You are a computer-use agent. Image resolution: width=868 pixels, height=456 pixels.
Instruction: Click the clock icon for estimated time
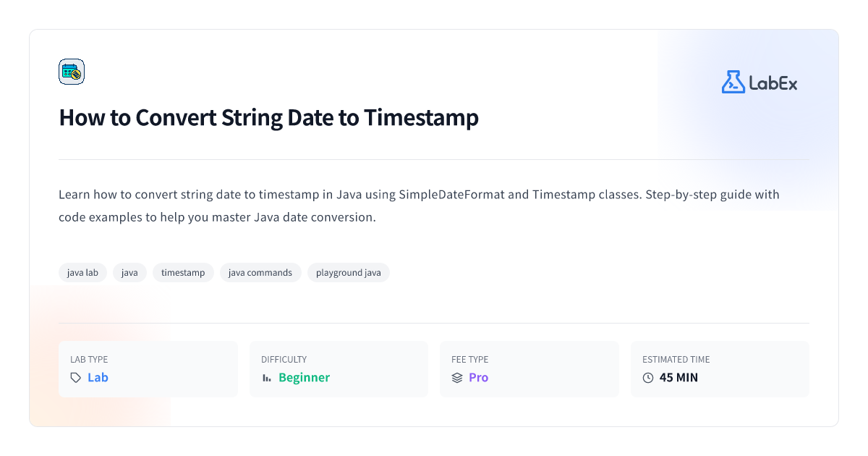tap(648, 378)
